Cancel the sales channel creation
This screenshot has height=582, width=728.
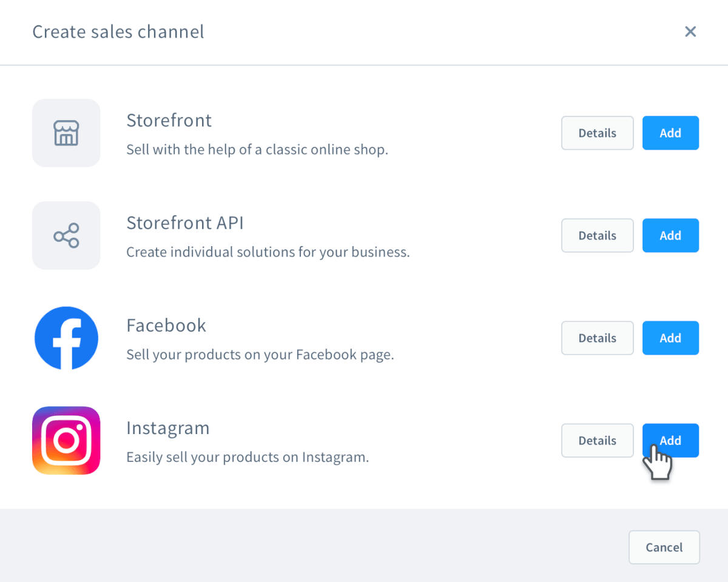coord(664,547)
